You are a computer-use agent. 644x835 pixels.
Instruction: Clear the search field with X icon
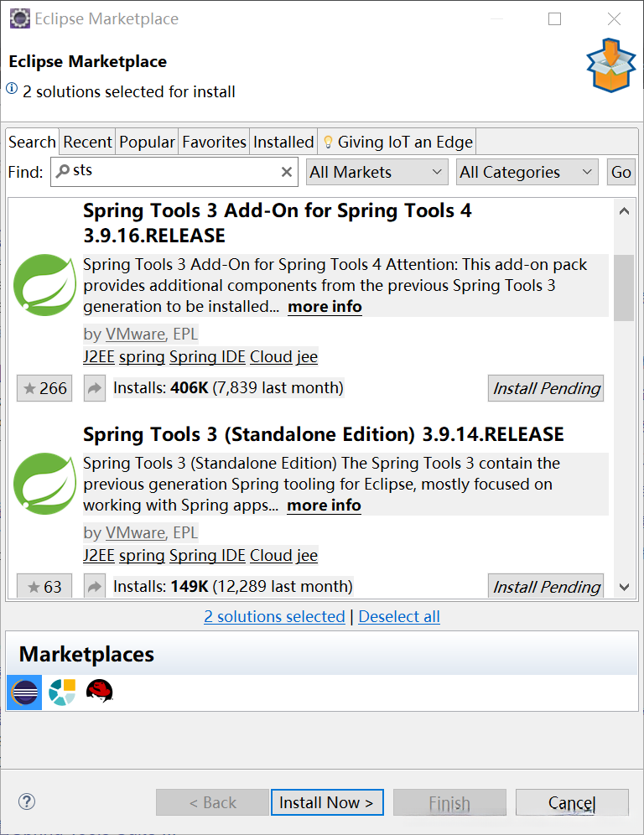click(x=287, y=172)
